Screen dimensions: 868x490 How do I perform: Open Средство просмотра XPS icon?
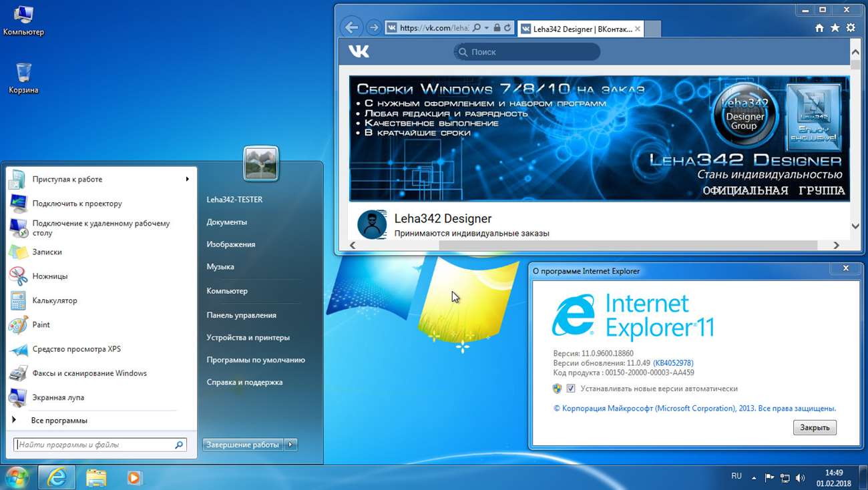pos(18,348)
